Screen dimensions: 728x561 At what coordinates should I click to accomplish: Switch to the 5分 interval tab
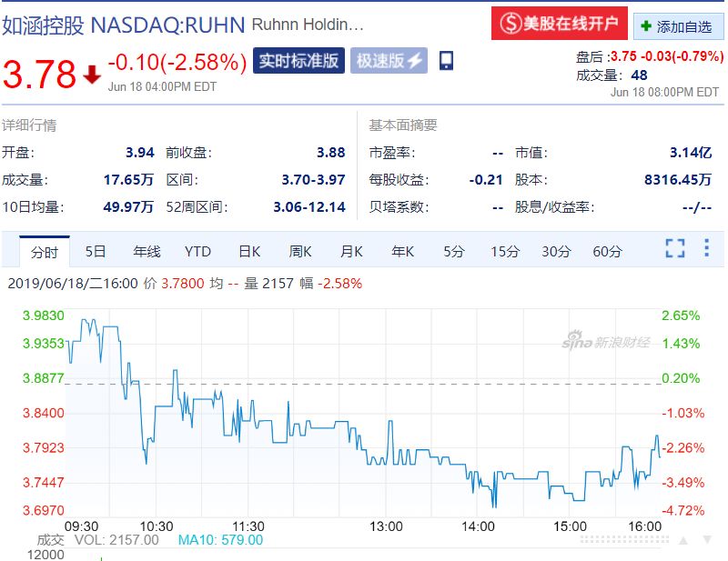click(x=453, y=252)
